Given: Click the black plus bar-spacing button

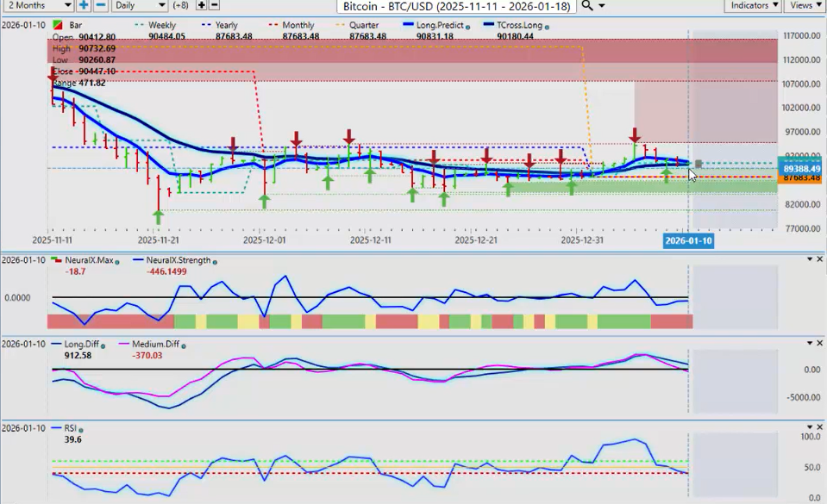Looking at the screenshot, I should pyautogui.click(x=201, y=5).
